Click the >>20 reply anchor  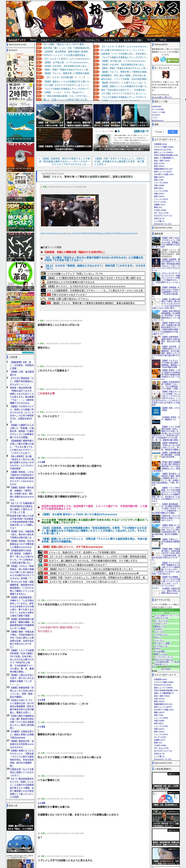tap(41, 803)
